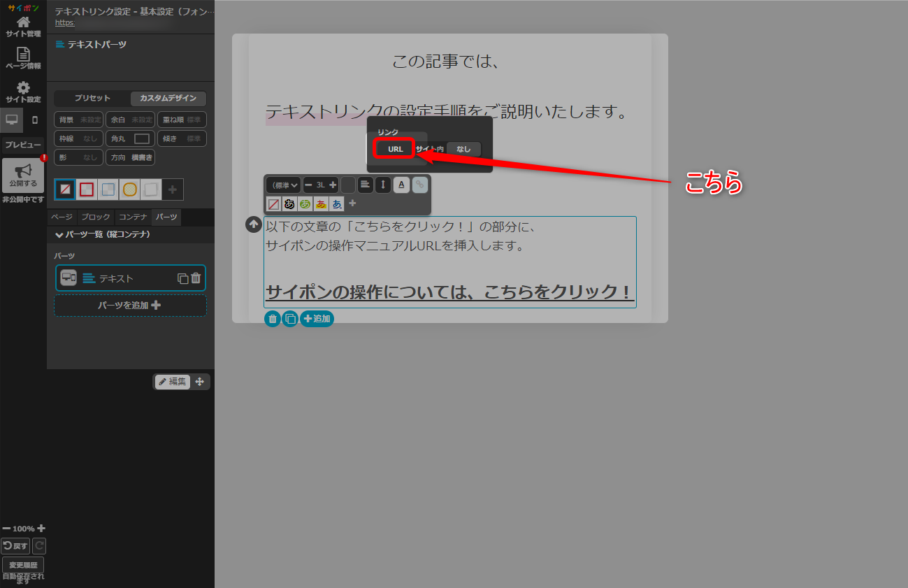This screenshot has height=588, width=908.
Task: Switch to the コンテナ tab
Action: tap(133, 217)
